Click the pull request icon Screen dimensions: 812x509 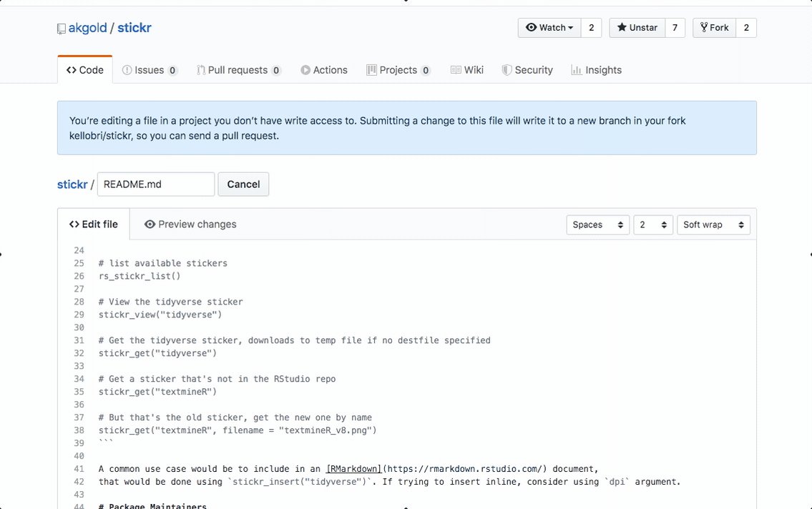click(201, 70)
